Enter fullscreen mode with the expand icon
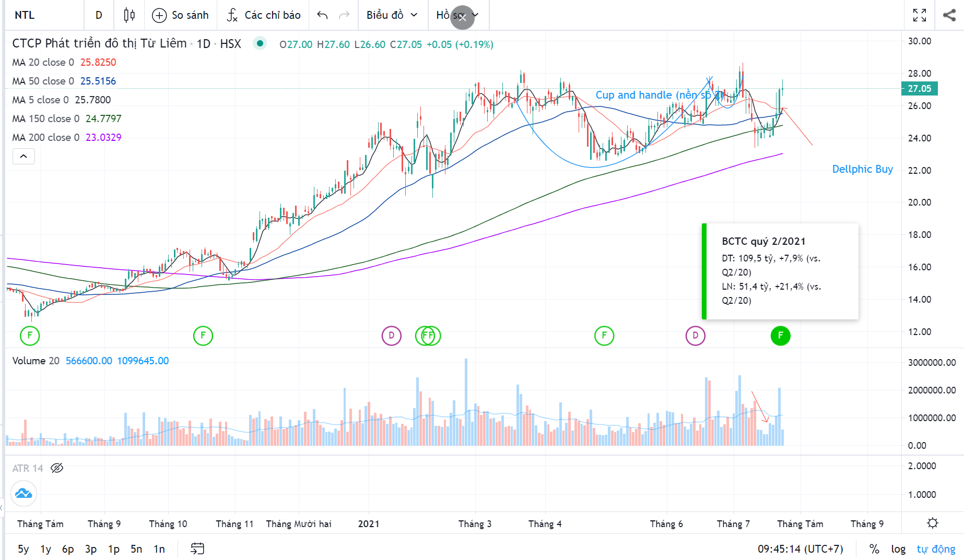This screenshot has height=560, width=964. tap(919, 15)
